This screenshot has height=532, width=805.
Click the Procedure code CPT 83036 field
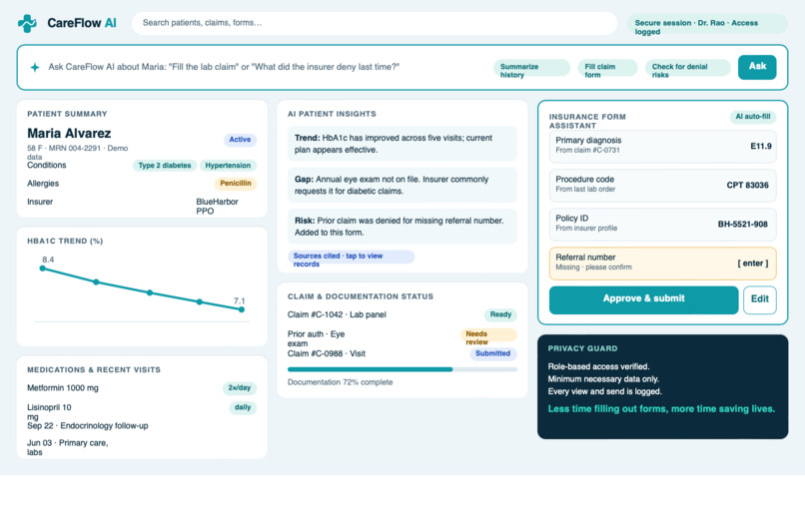[662, 186]
